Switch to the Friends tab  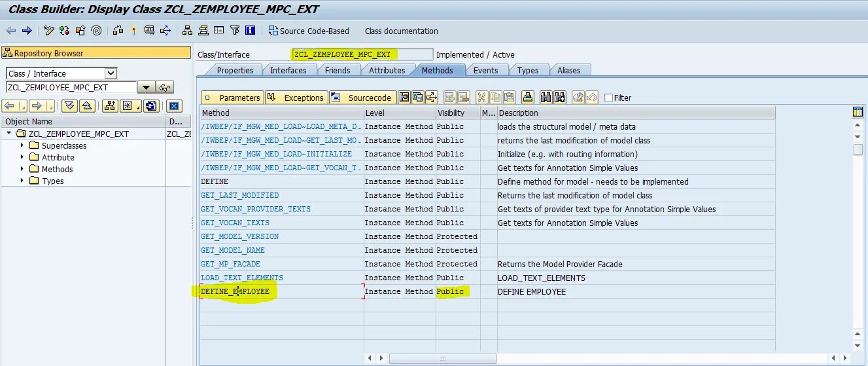(338, 70)
